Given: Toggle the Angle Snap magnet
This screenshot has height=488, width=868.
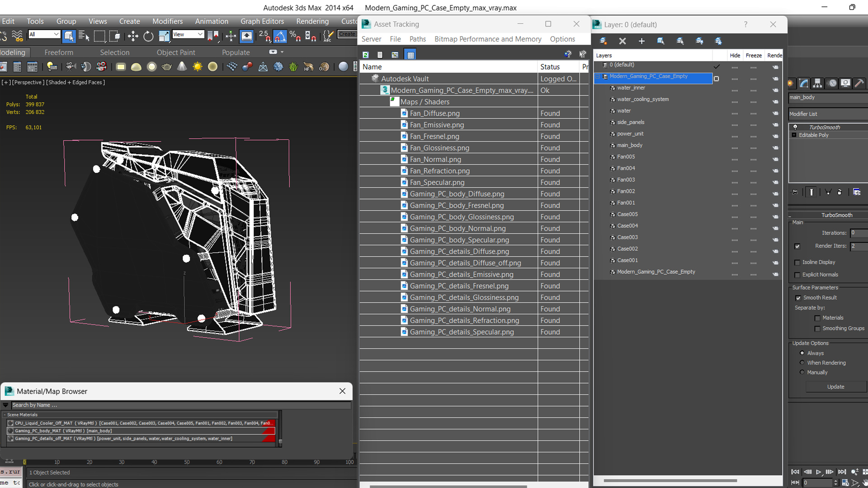Looking at the screenshot, I should pyautogui.click(x=280, y=36).
